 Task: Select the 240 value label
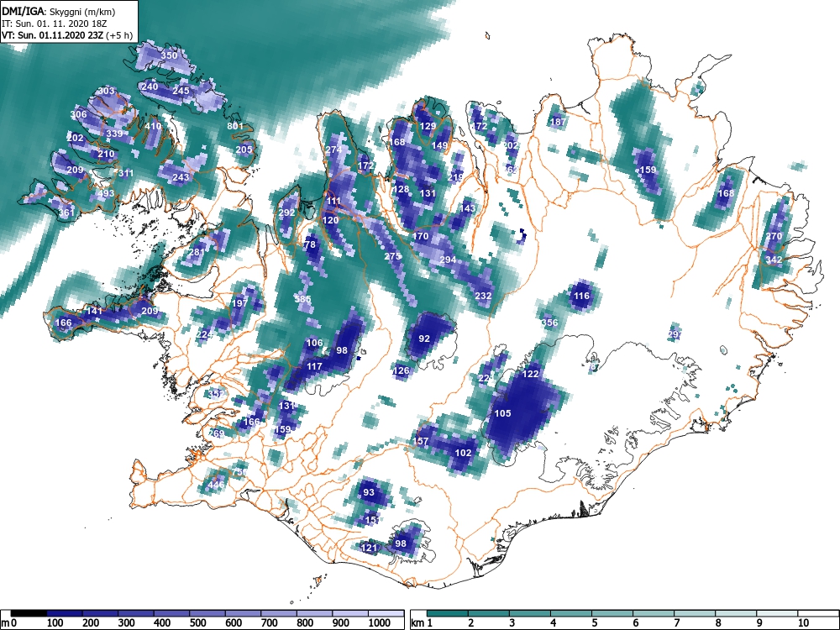click(x=150, y=87)
